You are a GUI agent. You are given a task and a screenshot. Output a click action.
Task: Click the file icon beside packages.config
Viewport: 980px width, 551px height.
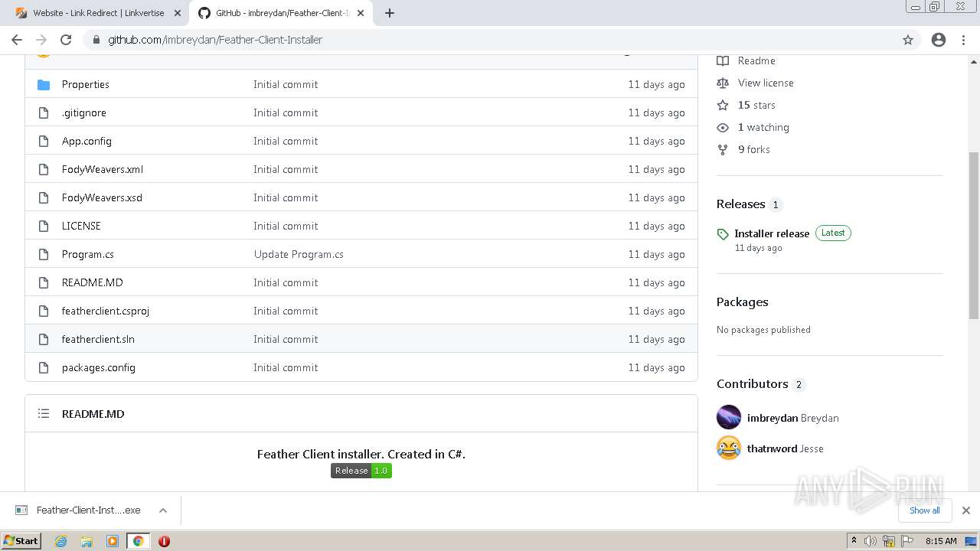44,367
